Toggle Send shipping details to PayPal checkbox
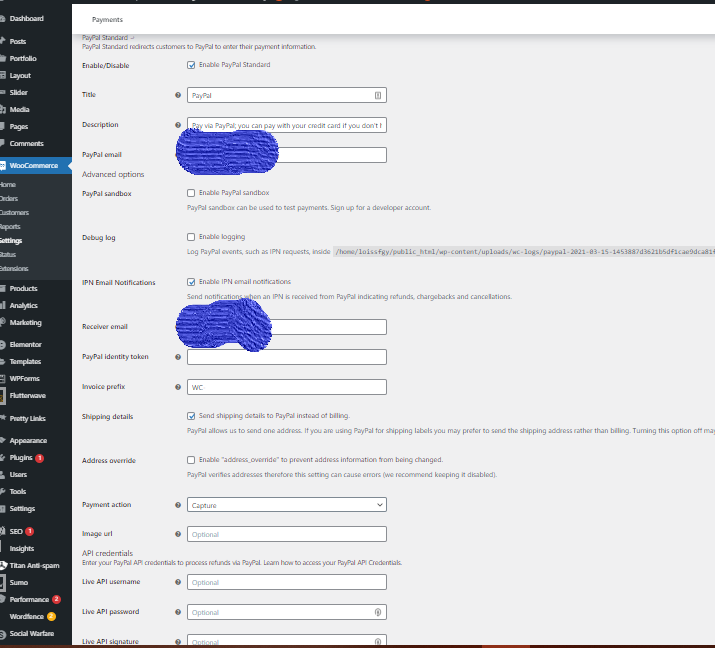 click(191, 416)
